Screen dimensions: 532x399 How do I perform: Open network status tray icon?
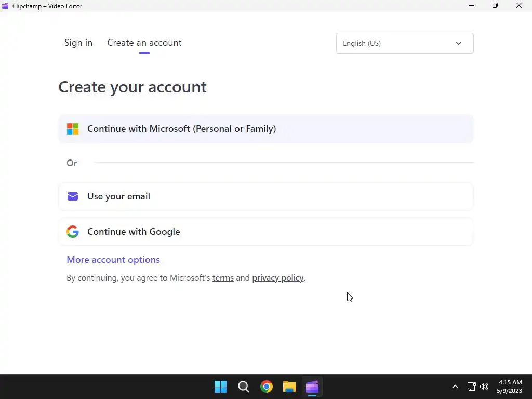[471, 387]
